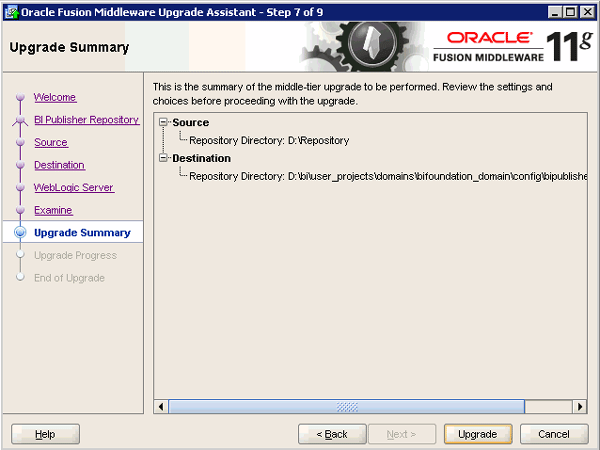Select Repository Directory D:\Repository row
Viewport: 600px width, 450px height.
point(269,140)
